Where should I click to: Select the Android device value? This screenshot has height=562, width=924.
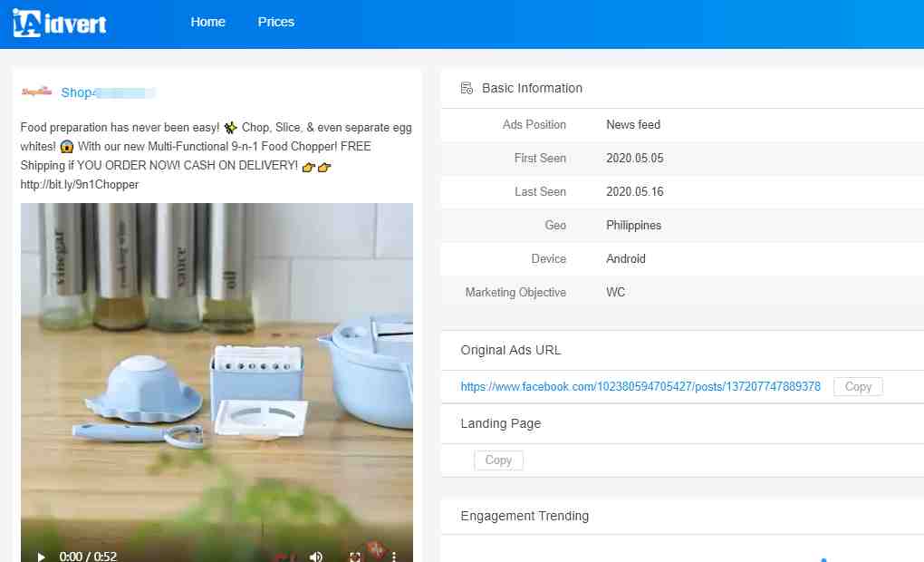click(626, 259)
